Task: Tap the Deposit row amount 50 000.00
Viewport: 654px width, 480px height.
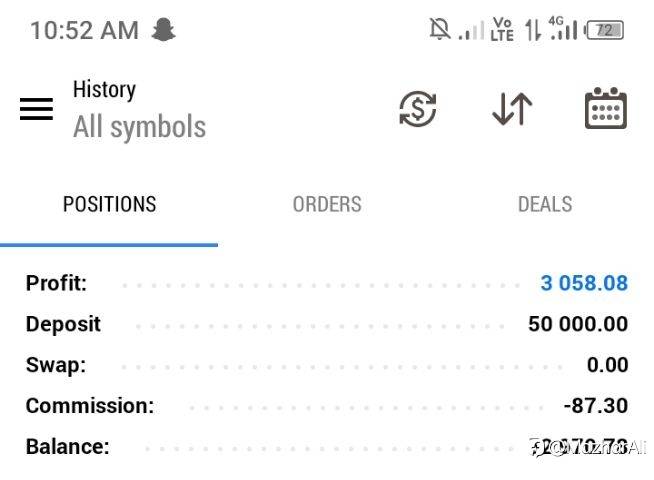Action: click(x=578, y=324)
